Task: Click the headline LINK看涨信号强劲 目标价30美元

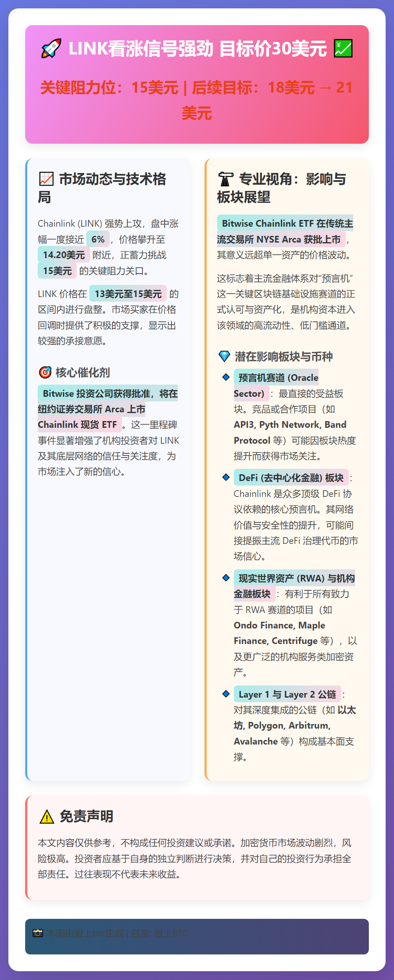Action: tap(197, 49)
